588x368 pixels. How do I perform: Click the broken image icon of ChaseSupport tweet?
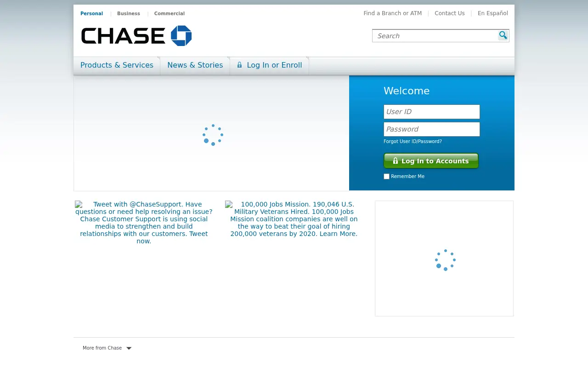click(x=79, y=204)
